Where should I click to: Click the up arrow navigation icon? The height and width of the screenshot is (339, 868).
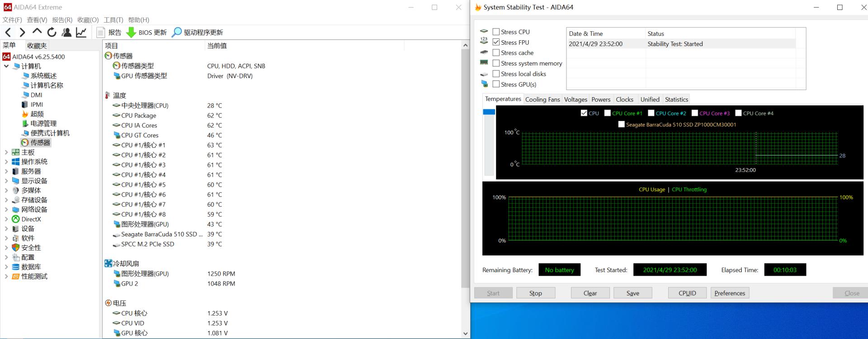pyautogui.click(x=37, y=32)
